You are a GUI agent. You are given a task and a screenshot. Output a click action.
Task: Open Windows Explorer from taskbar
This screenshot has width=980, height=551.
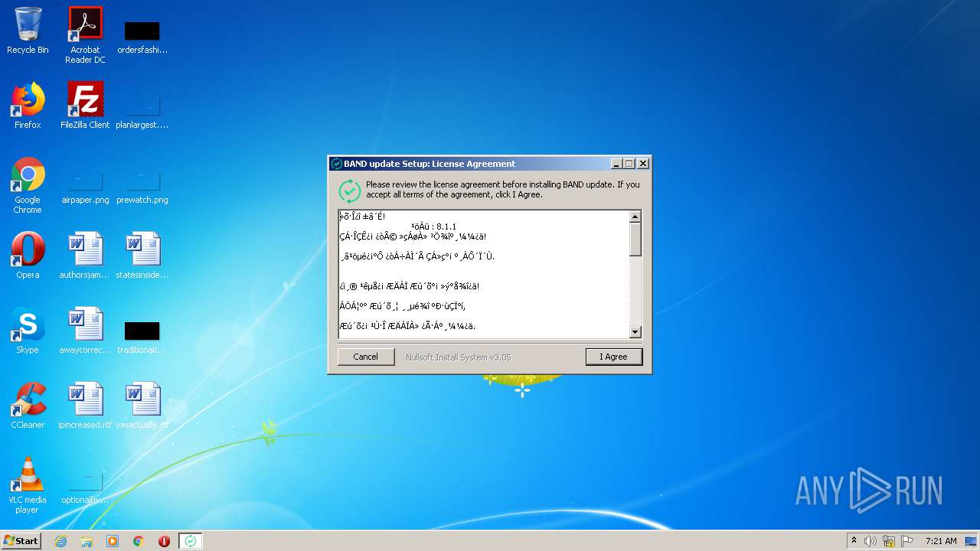coord(87,541)
